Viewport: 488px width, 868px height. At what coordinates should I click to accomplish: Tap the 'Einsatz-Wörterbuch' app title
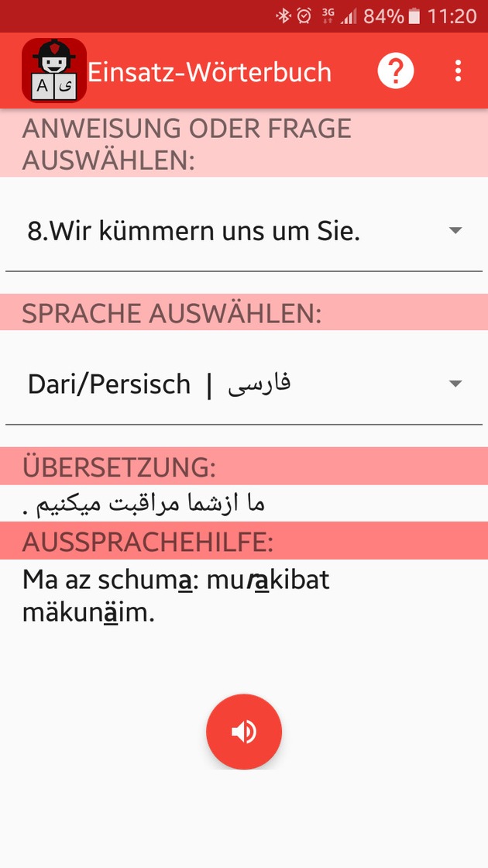209,72
